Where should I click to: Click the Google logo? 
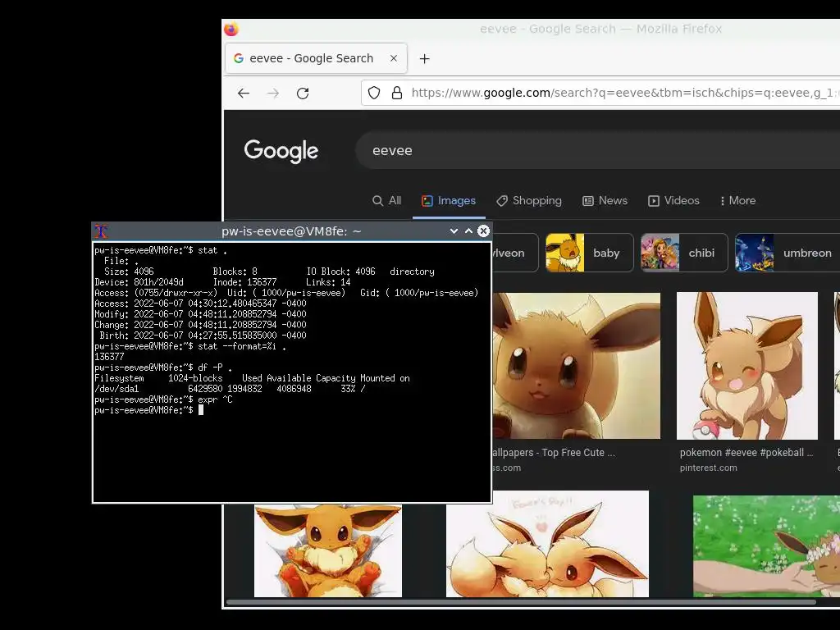(281, 151)
